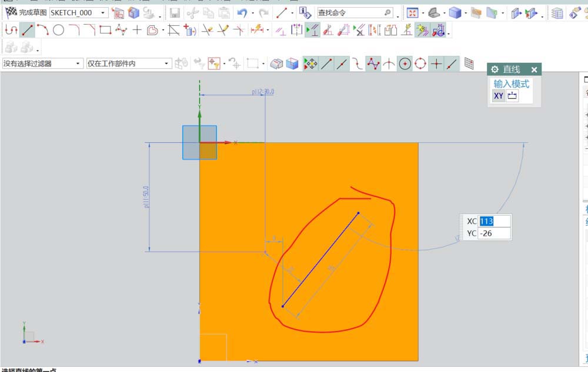Toggle Enable Snap Point
Image resolution: width=588 pixels, height=372 pixels.
310,63
